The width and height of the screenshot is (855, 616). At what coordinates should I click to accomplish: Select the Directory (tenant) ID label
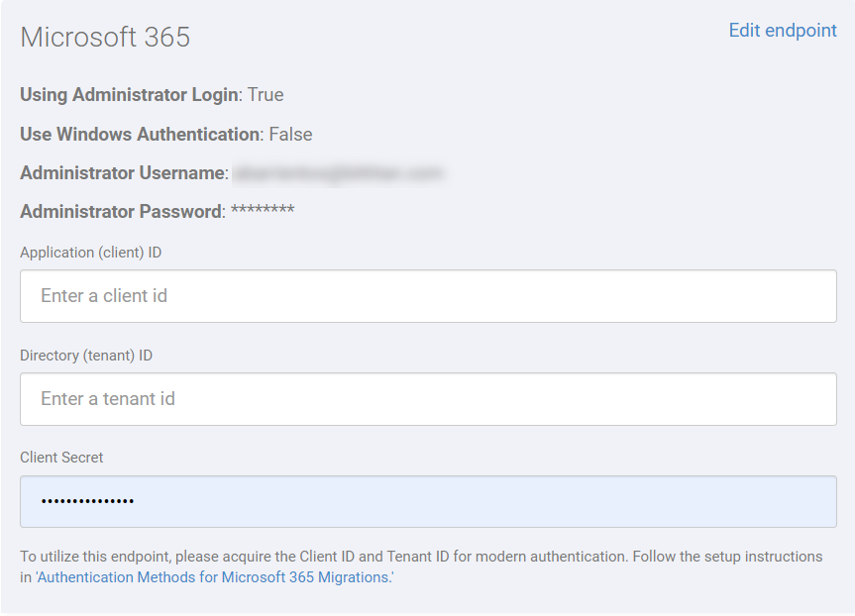(86, 356)
